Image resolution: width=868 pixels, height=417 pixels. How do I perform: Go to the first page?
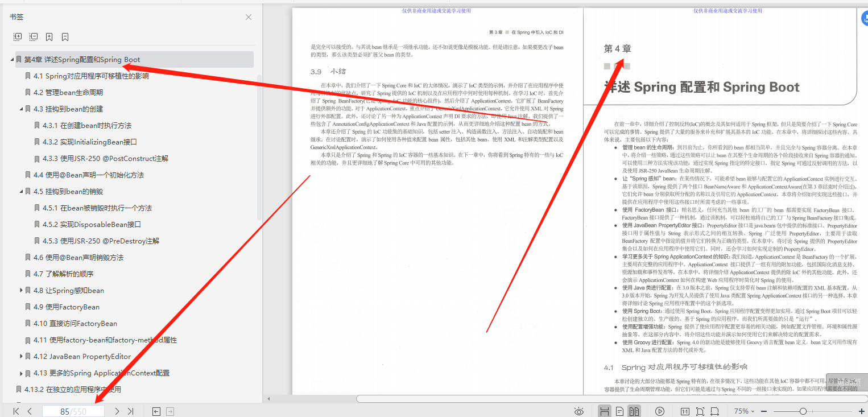[x=16, y=411]
